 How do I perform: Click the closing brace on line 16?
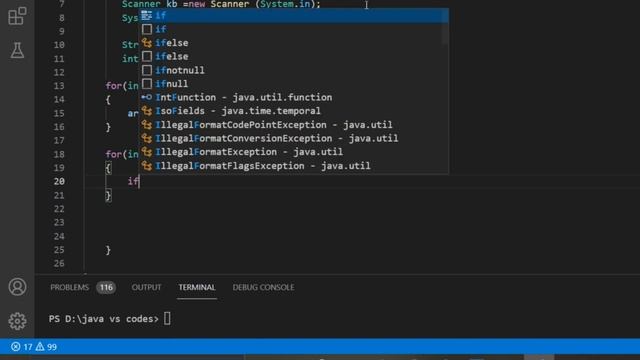(108, 127)
